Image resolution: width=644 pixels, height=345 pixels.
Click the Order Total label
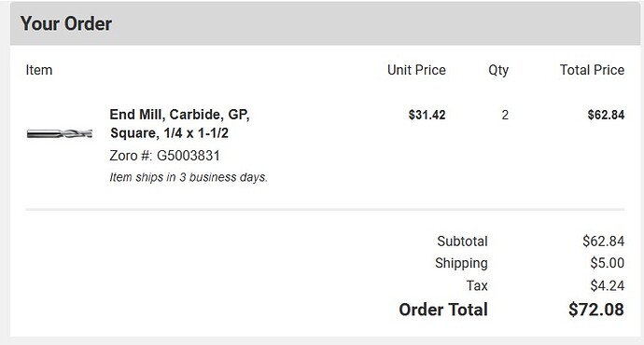443,310
